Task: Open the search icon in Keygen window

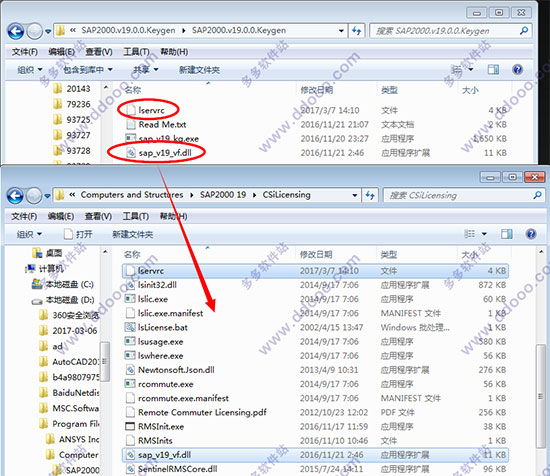Action: [x=524, y=31]
